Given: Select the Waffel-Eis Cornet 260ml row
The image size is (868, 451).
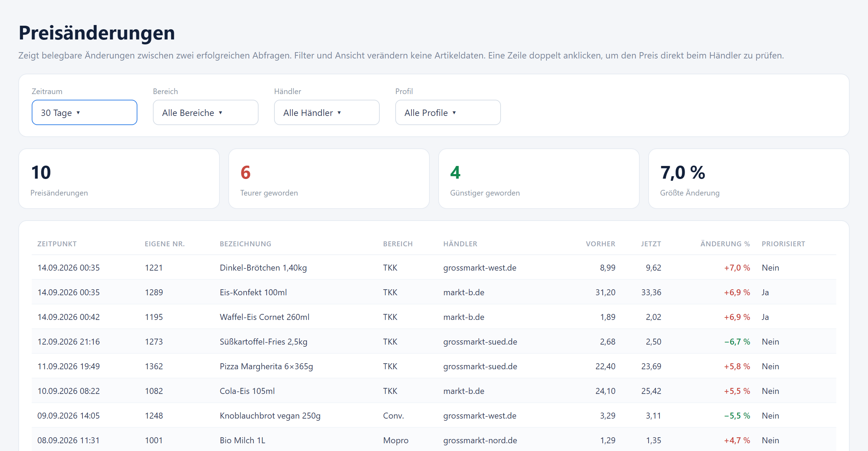Looking at the screenshot, I should (x=434, y=317).
